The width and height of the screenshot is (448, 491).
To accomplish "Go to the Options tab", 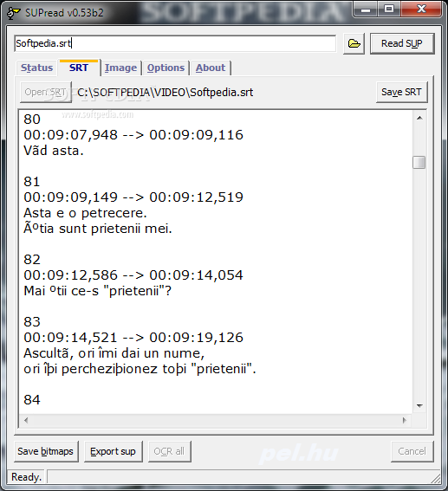I will pos(166,68).
